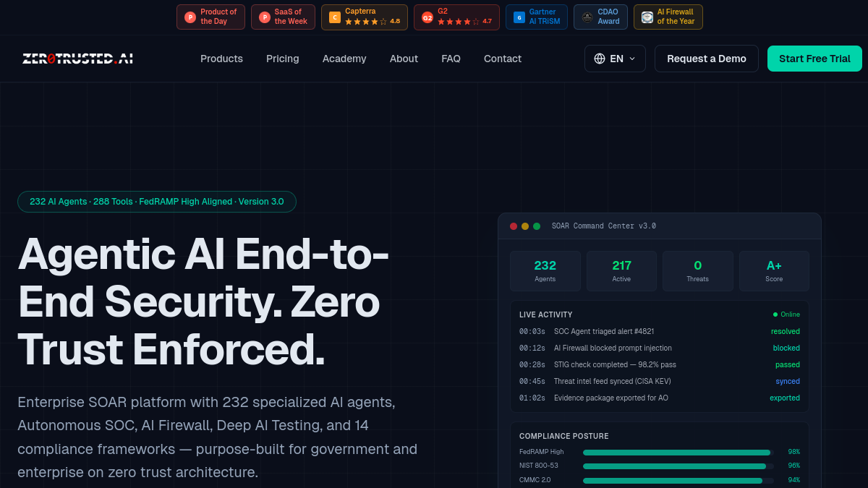
Task: Click the "LIVE ACTIVITY" heading
Action: point(546,314)
